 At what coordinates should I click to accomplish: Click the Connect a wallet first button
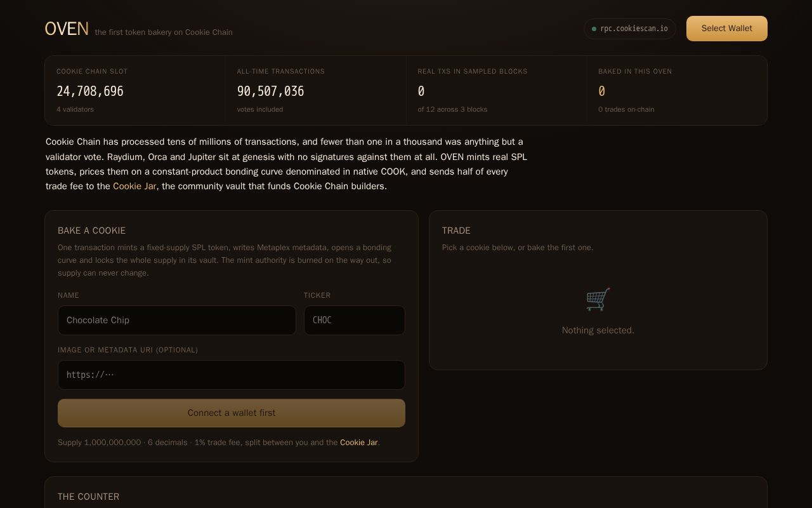point(232,413)
